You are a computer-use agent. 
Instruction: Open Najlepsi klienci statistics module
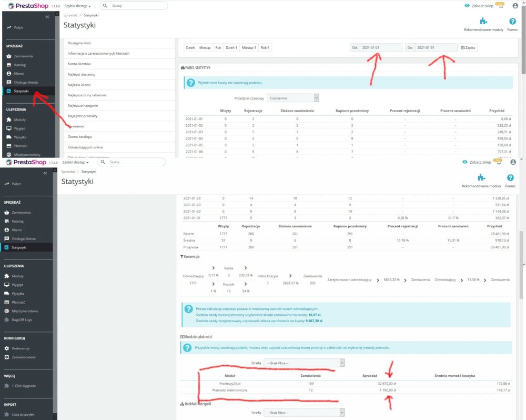(119, 85)
